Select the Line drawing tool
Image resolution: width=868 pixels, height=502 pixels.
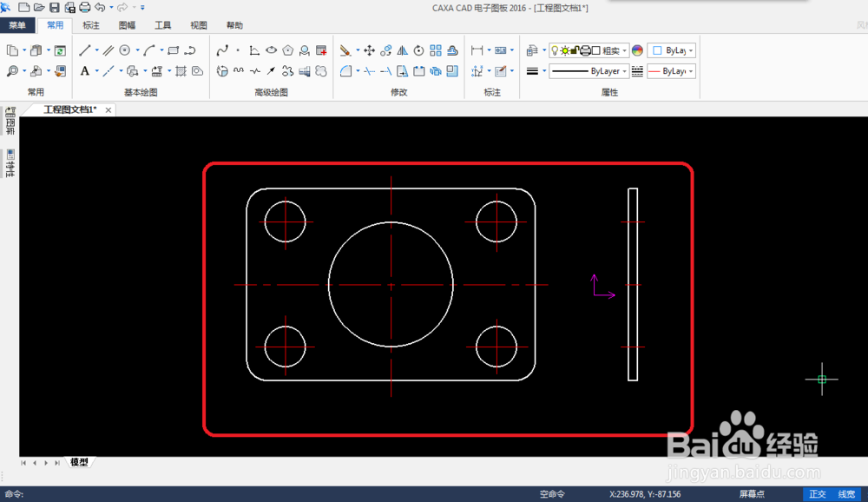point(85,50)
